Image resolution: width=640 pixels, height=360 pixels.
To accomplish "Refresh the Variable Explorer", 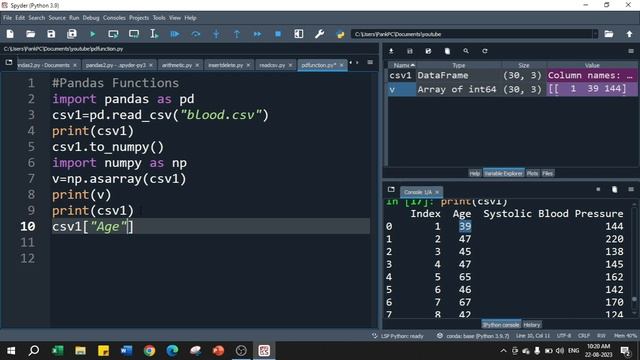I will (x=484, y=51).
